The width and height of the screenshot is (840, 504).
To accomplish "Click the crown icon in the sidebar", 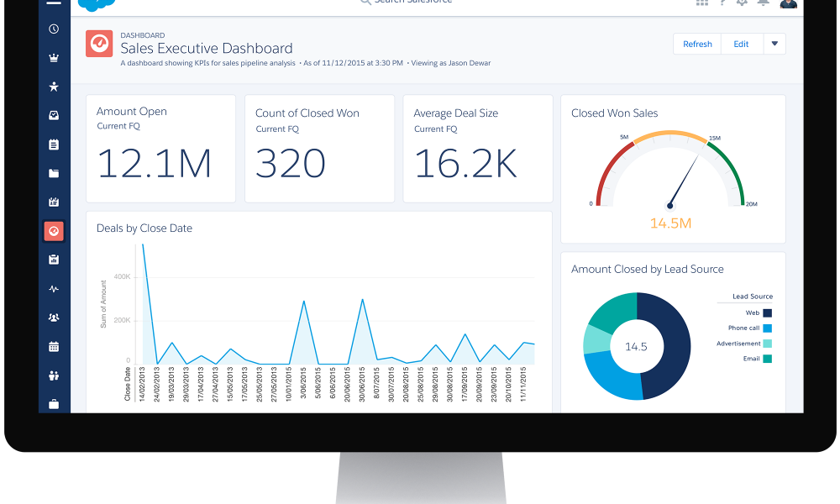I will [54, 59].
